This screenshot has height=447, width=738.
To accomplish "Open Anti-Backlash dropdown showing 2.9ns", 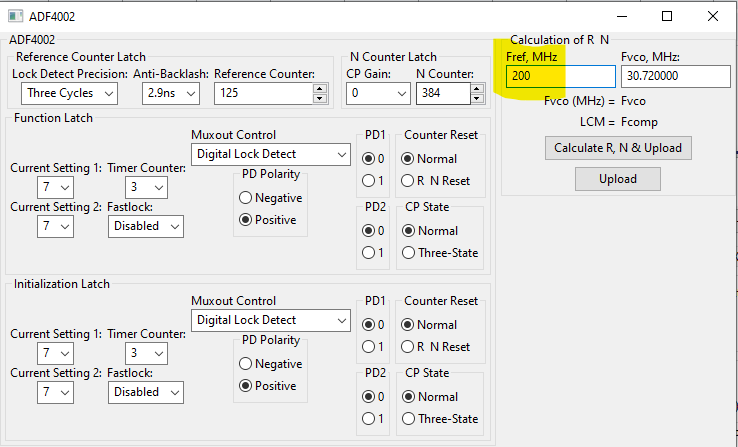I will (x=170, y=93).
